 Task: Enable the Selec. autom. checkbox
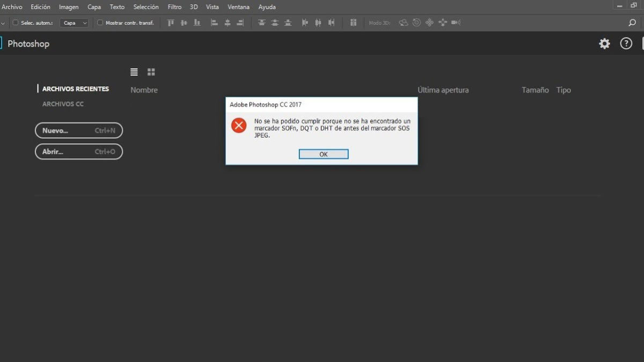(x=16, y=23)
